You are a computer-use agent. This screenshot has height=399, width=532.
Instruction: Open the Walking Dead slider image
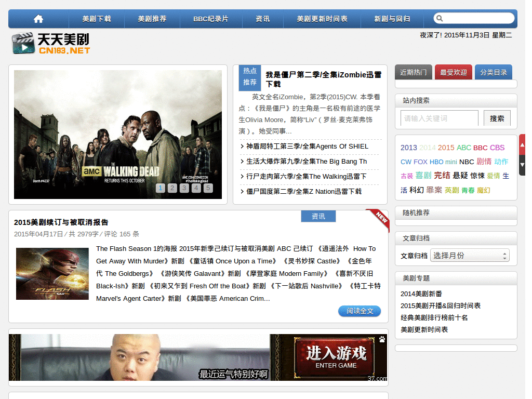click(118, 135)
